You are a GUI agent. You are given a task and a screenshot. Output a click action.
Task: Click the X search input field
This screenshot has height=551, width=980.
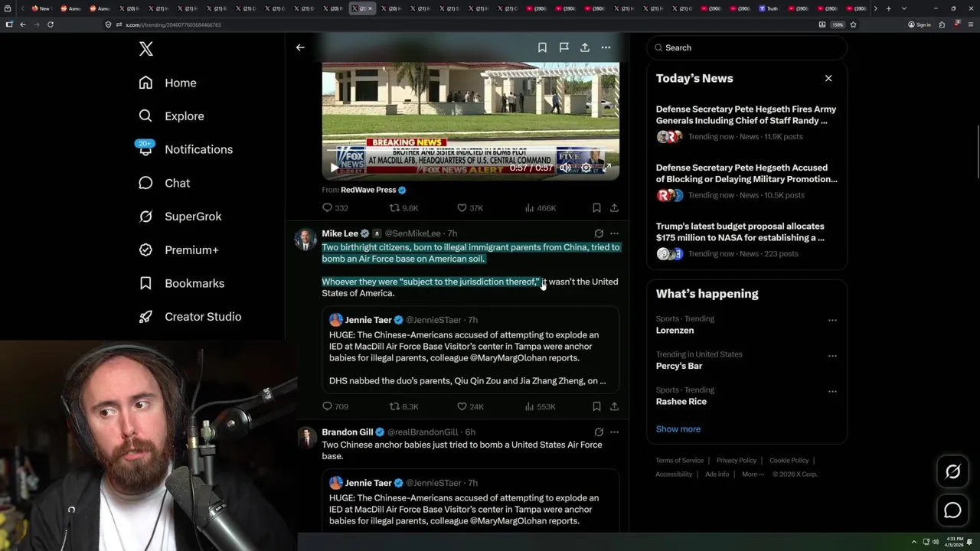tap(747, 47)
